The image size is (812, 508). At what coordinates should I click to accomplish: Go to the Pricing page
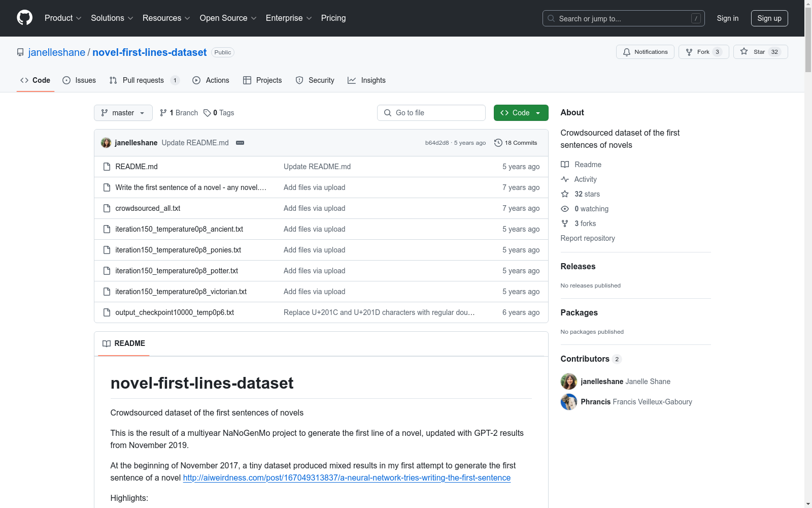(333, 18)
